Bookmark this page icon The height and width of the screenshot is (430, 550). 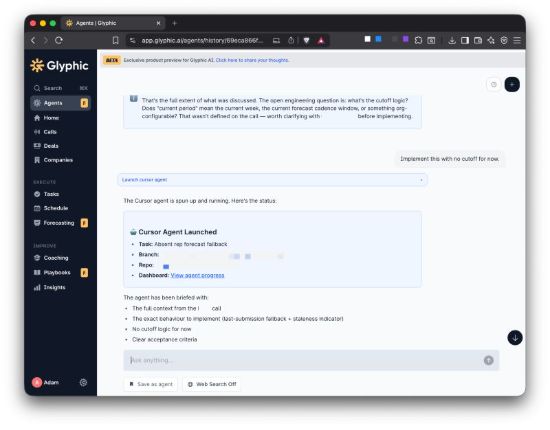(115, 41)
